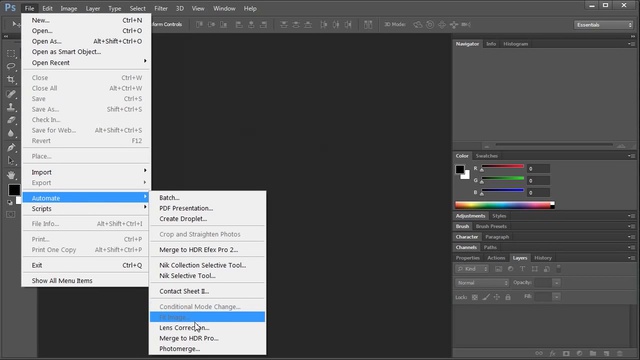
Task: Select the Brush tool
Action: click(x=11, y=94)
